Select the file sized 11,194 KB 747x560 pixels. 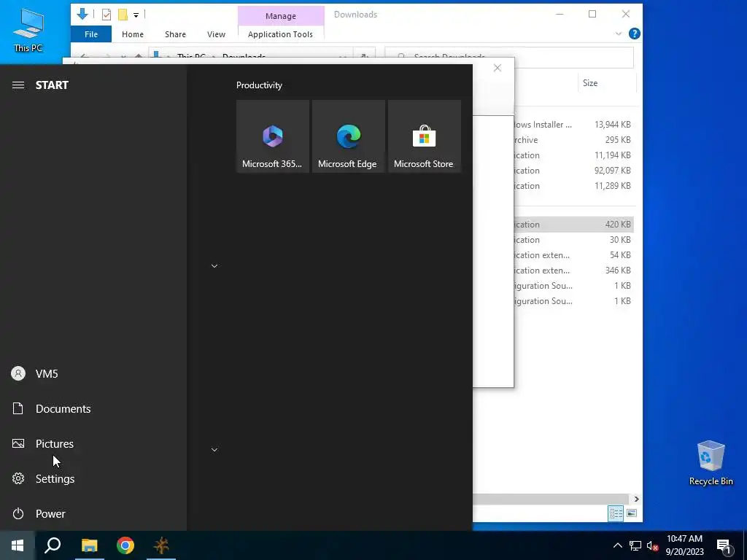click(573, 155)
